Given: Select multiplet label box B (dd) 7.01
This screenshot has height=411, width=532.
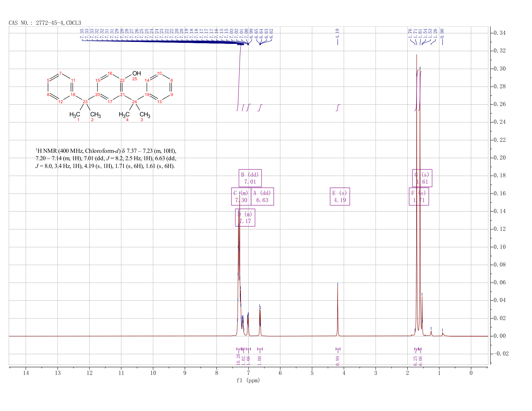Looking at the screenshot, I should pos(250,178).
